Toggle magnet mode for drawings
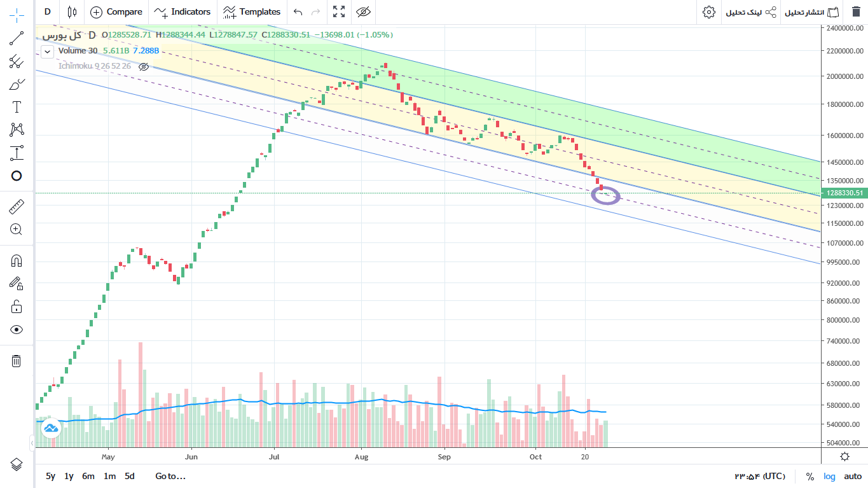 (x=17, y=260)
